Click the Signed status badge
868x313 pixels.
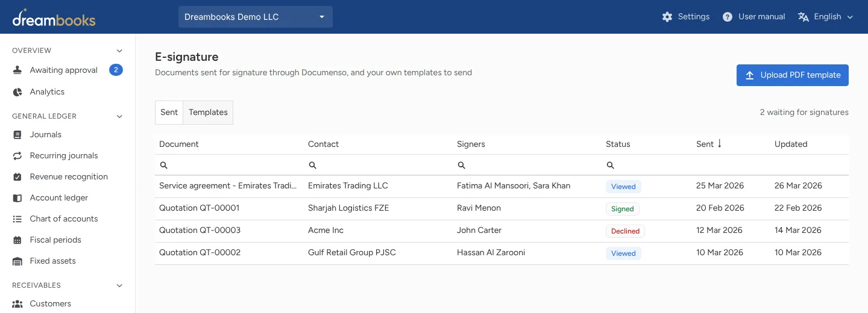623,209
